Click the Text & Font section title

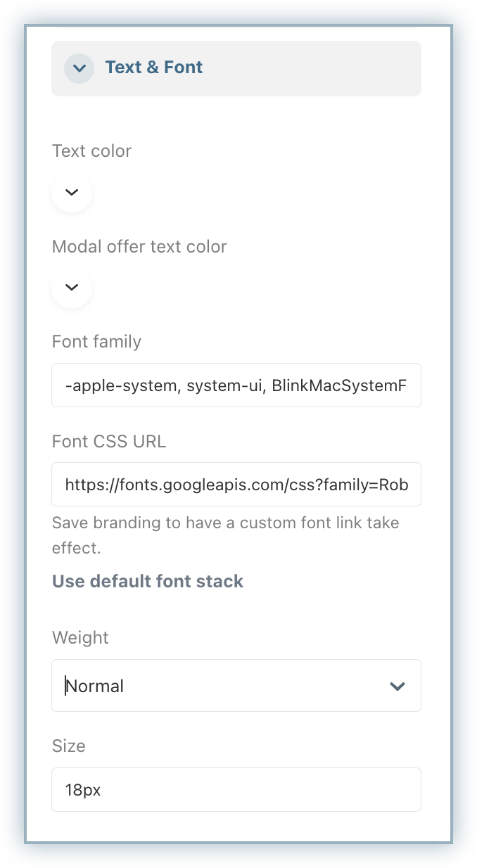pyautogui.click(x=153, y=68)
